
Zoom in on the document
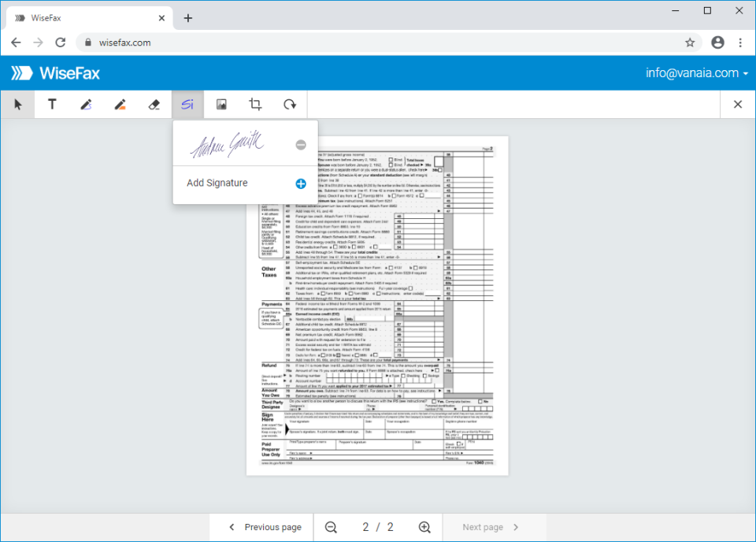[x=424, y=527]
